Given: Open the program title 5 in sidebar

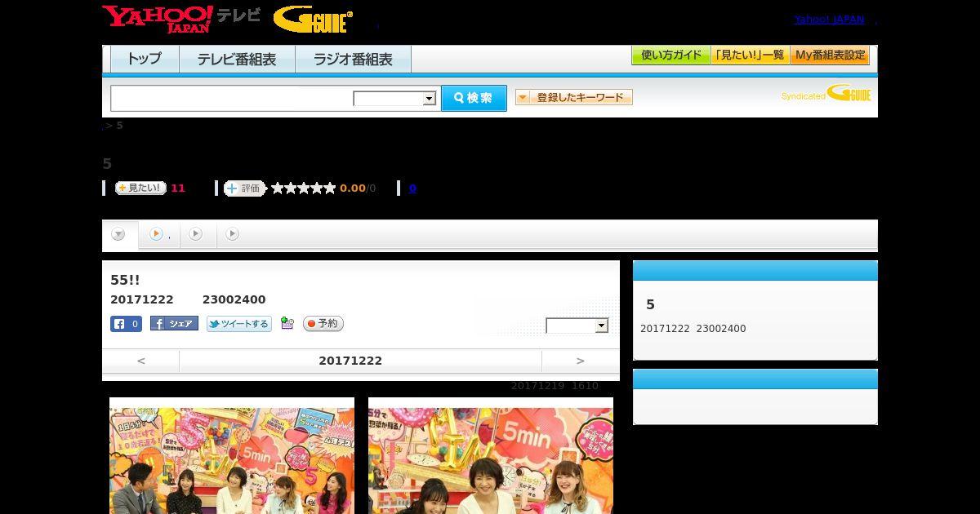Looking at the screenshot, I should [x=650, y=304].
